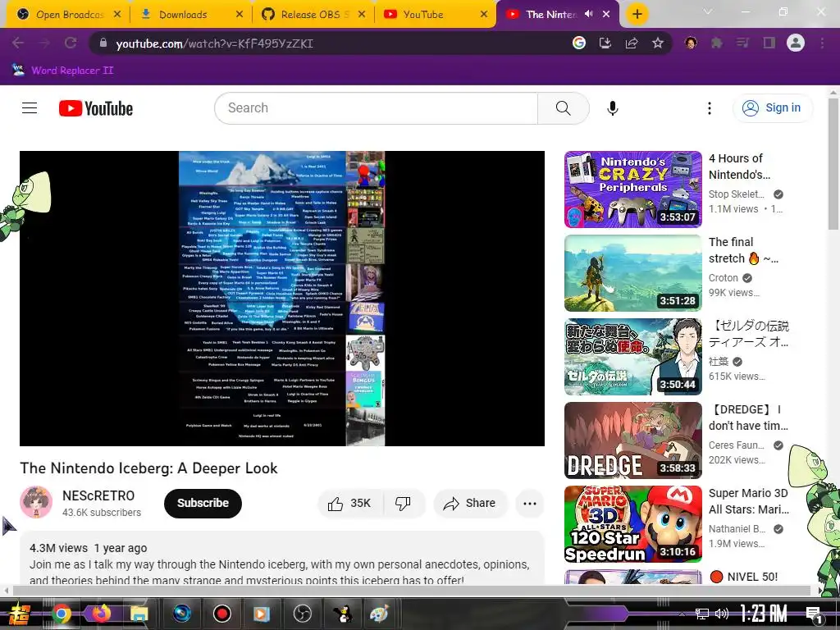
Task: Open The final stretch video title
Action: coord(743,250)
